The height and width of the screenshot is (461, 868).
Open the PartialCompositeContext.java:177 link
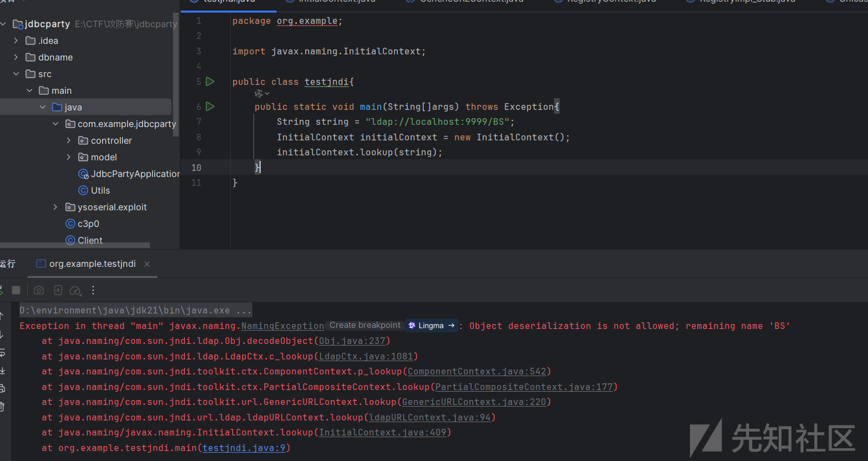click(524, 387)
